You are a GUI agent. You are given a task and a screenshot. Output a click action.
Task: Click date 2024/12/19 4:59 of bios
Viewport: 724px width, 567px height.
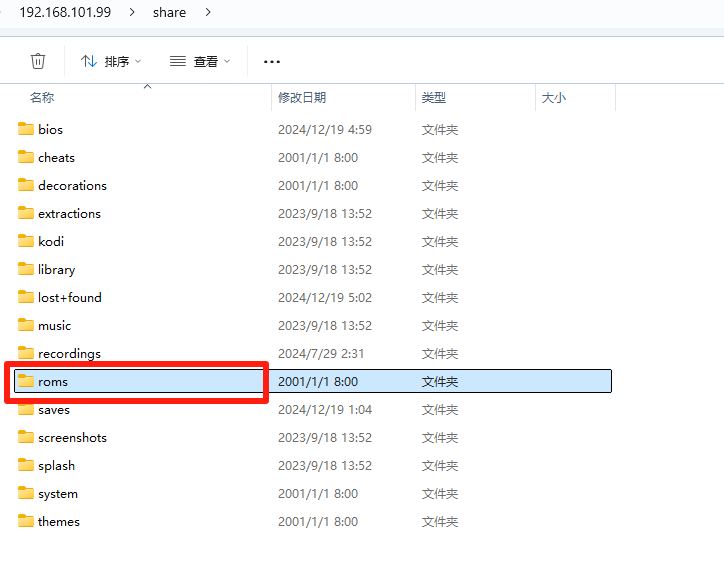click(x=325, y=129)
